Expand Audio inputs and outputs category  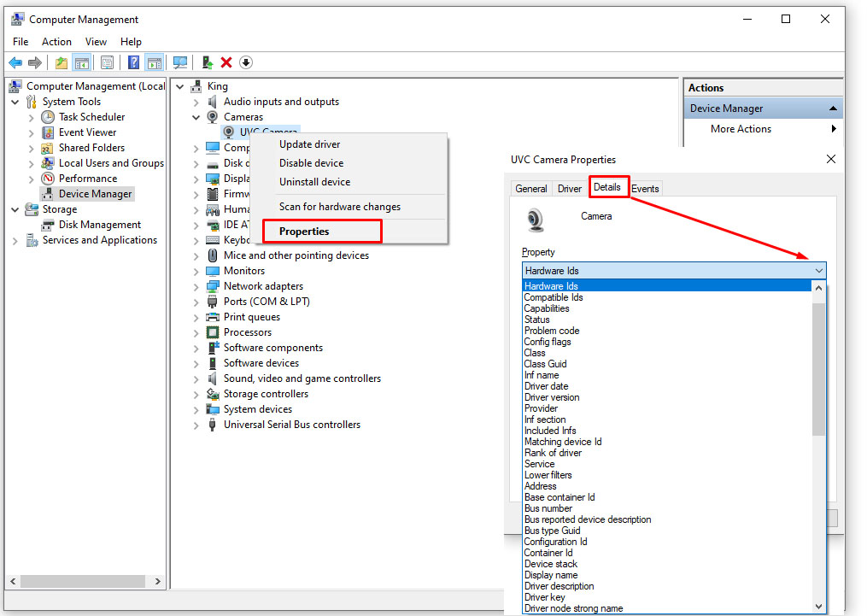click(196, 103)
